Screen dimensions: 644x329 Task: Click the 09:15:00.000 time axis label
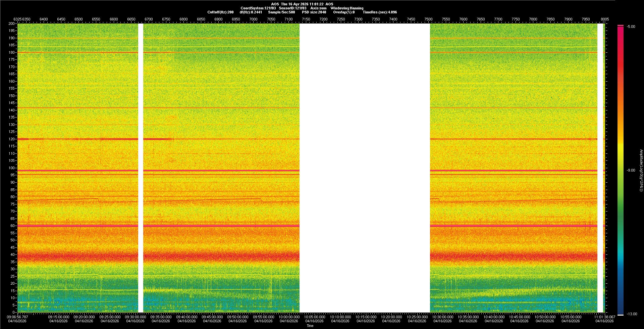pos(59,317)
